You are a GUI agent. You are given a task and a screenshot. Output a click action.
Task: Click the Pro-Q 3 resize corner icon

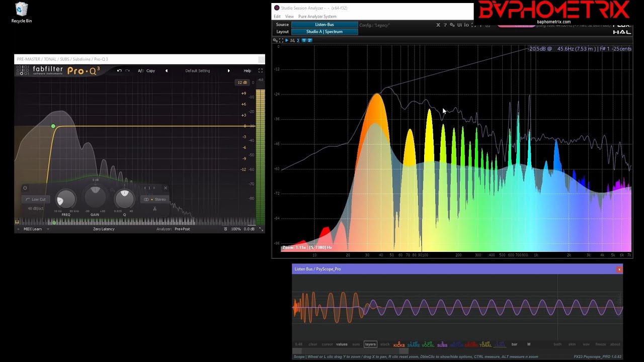click(261, 229)
